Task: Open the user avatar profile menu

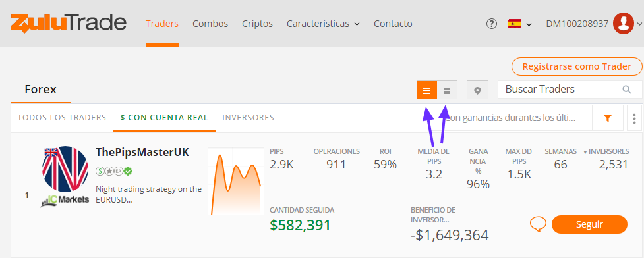Action: (x=624, y=24)
